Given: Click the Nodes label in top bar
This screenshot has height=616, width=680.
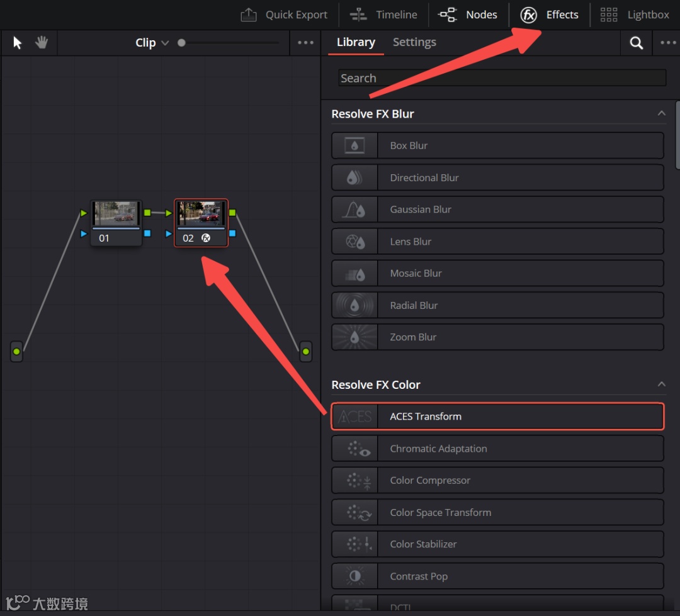Looking at the screenshot, I should [482, 14].
